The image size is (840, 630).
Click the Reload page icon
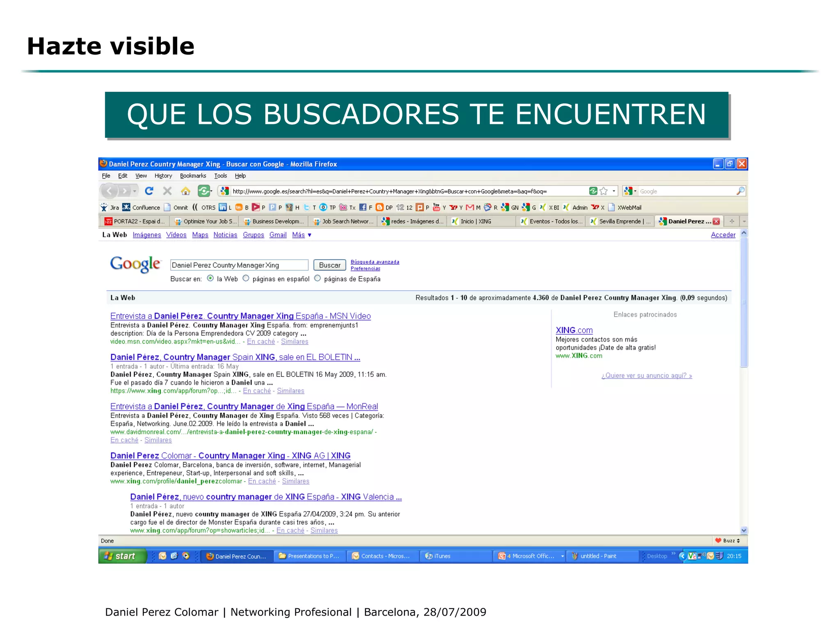pyautogui.click(x=149, y=191)
